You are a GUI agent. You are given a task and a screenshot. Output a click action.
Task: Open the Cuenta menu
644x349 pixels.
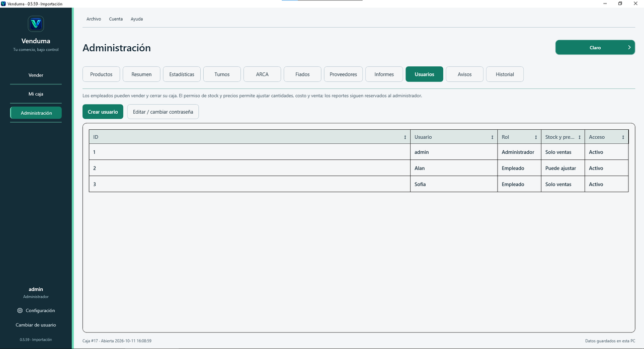pos(116,19)
